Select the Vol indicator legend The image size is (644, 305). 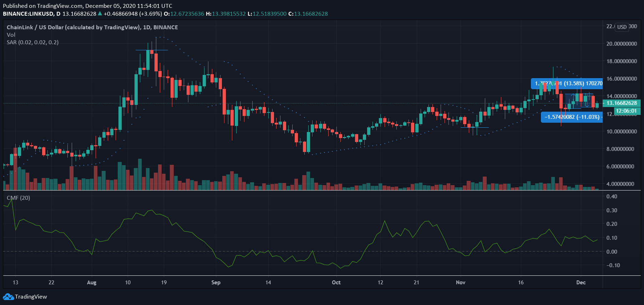click(11, 35)
